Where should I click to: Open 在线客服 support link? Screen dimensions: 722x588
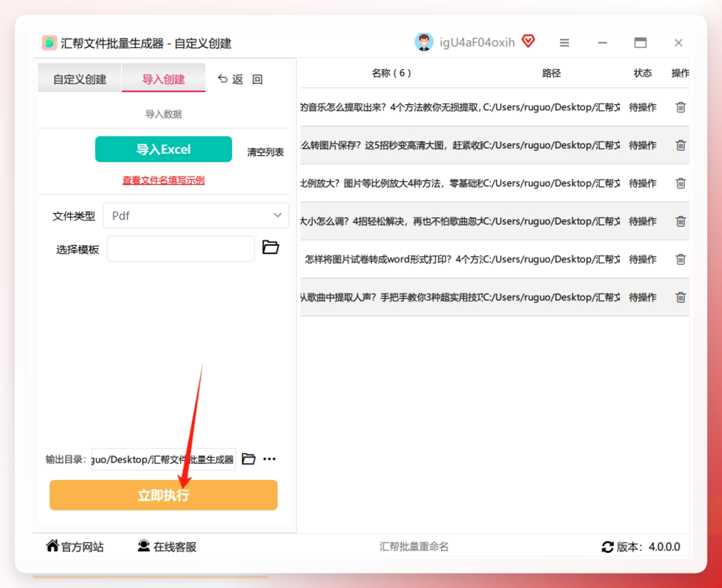[x=167, y=546]
